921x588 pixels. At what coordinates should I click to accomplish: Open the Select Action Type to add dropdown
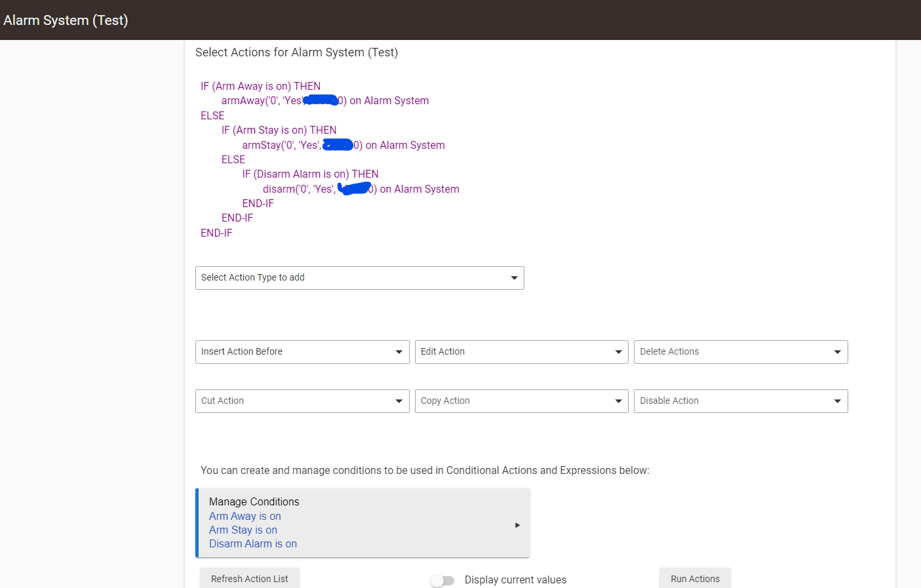(x=359, y=278)
